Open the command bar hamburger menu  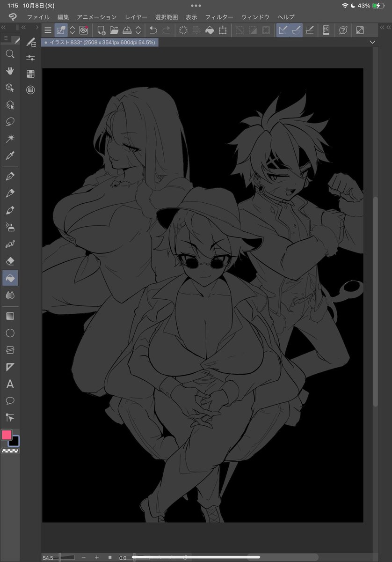tap(48, 30)
